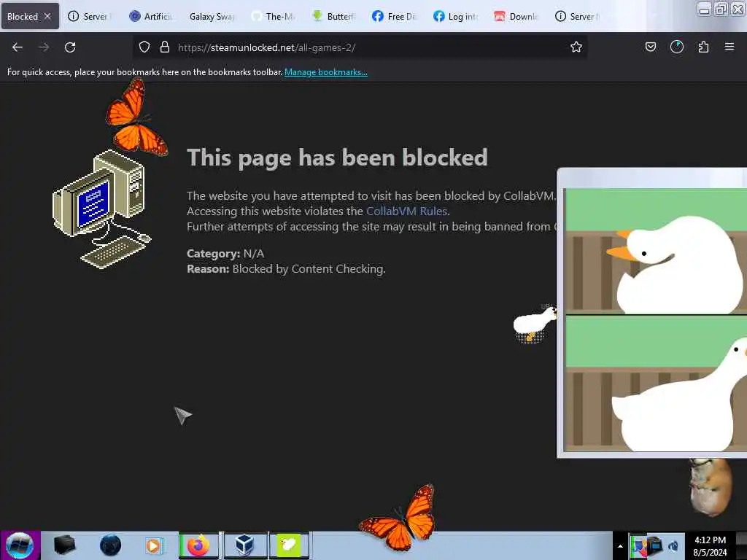This screenshot has height=560, width=747.
Task: Switch to the Galaxy Swap tab
Action: (x=212, y=16)
